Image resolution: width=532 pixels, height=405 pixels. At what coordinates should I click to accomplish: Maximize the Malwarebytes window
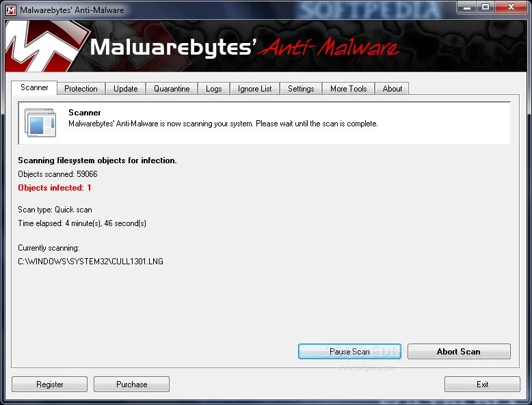click(x=486, y=7)
